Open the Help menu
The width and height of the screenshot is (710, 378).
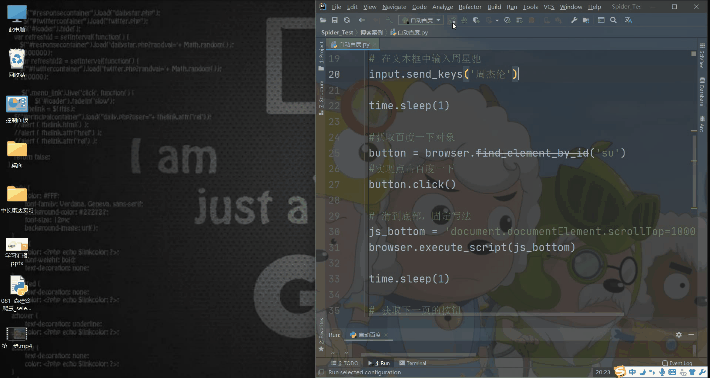point(595,7)
